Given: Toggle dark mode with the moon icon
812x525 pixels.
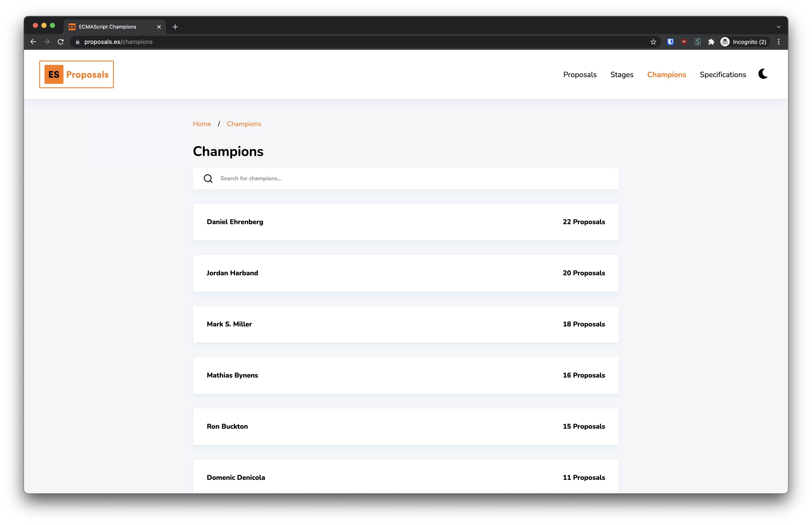Looking at the screenshot, I should coord(763,74).
